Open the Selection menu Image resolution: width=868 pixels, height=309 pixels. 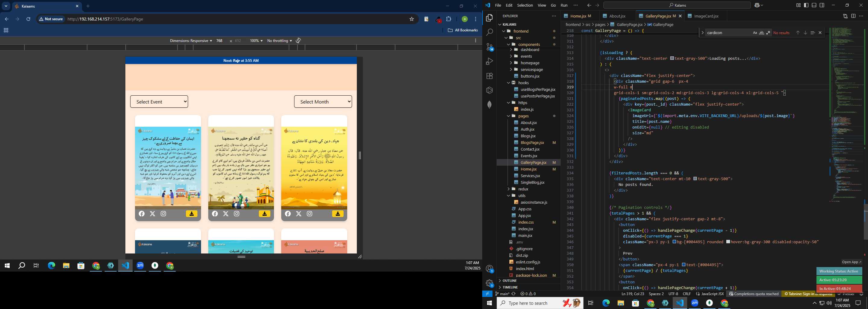525,5
